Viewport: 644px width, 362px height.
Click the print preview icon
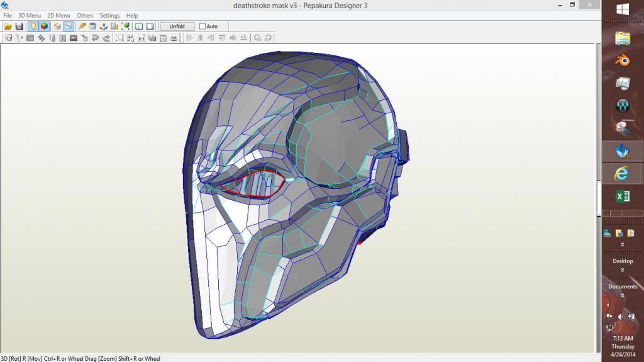click(x=163, y=38)
